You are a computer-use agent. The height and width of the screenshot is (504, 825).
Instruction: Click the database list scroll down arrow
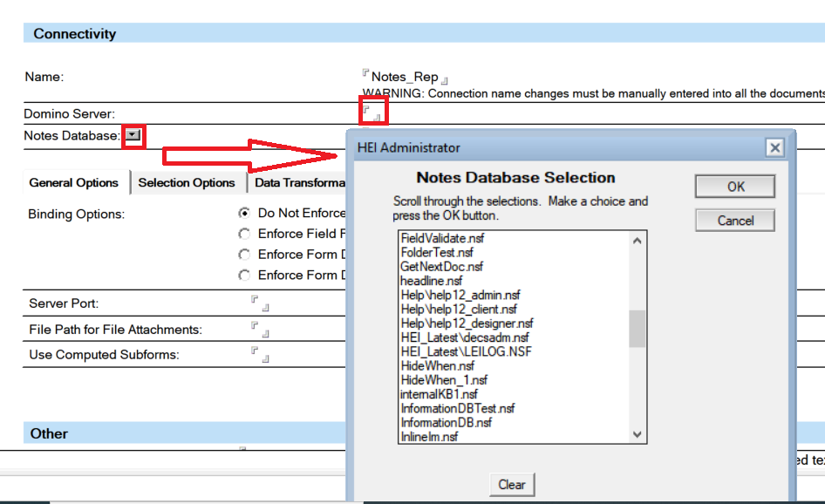click(637, 434)
